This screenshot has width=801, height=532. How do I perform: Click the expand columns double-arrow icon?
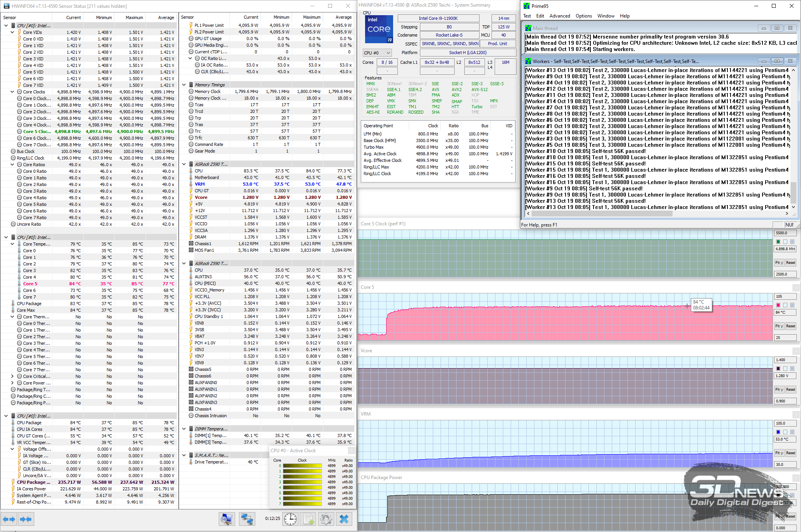9,519
